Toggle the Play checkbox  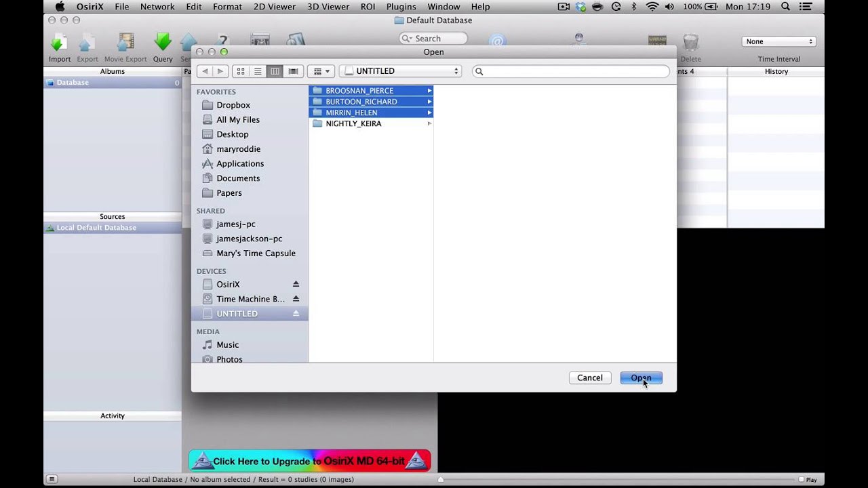click(801, 480)
